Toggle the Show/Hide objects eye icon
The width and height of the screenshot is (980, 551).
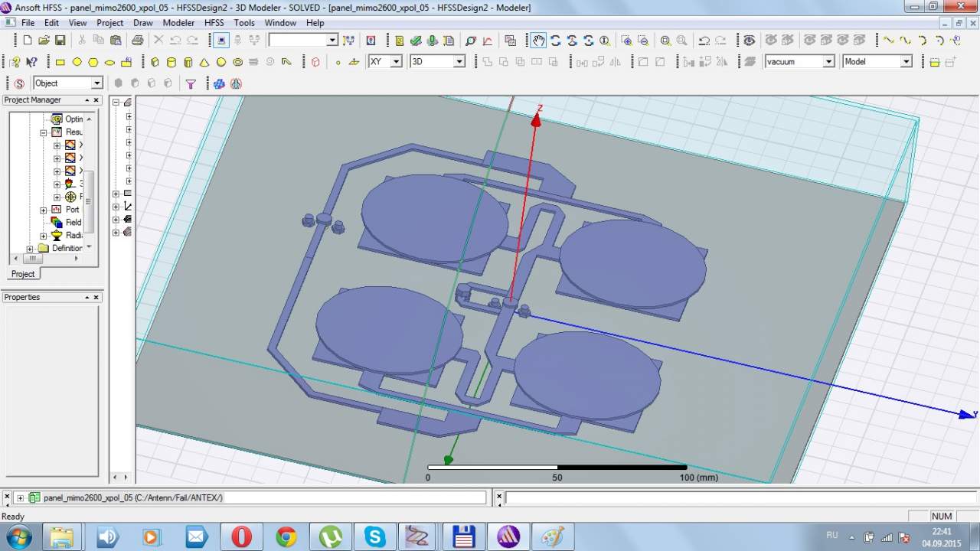coord(749,41)
